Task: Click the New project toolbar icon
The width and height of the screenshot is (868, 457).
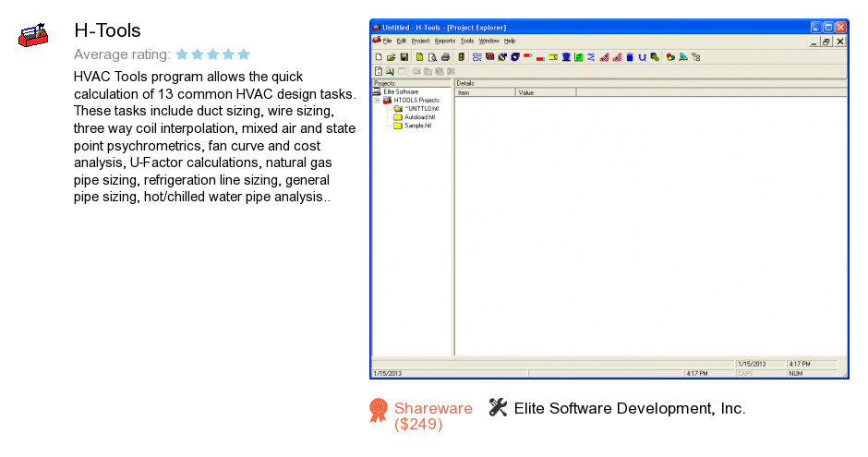Action: point(379,57)
